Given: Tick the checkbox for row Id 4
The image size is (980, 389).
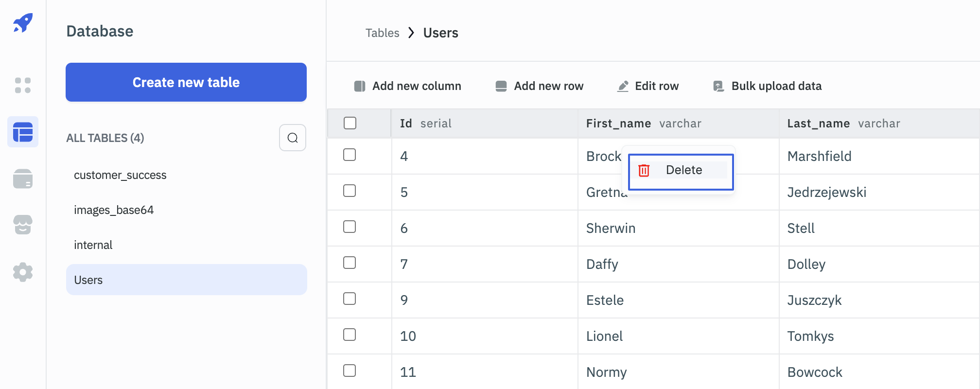Looking at the screenshot, I should point(350,155).
